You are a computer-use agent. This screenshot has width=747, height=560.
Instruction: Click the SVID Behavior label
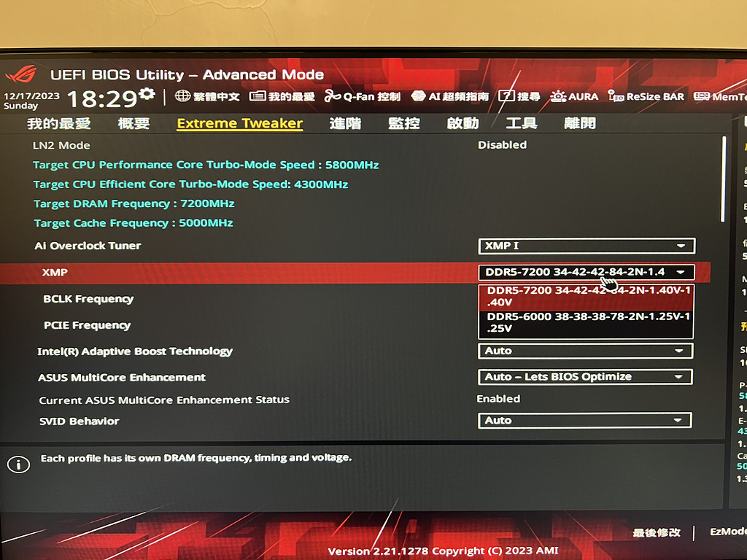pyautogui.click(x=79, y=421)
